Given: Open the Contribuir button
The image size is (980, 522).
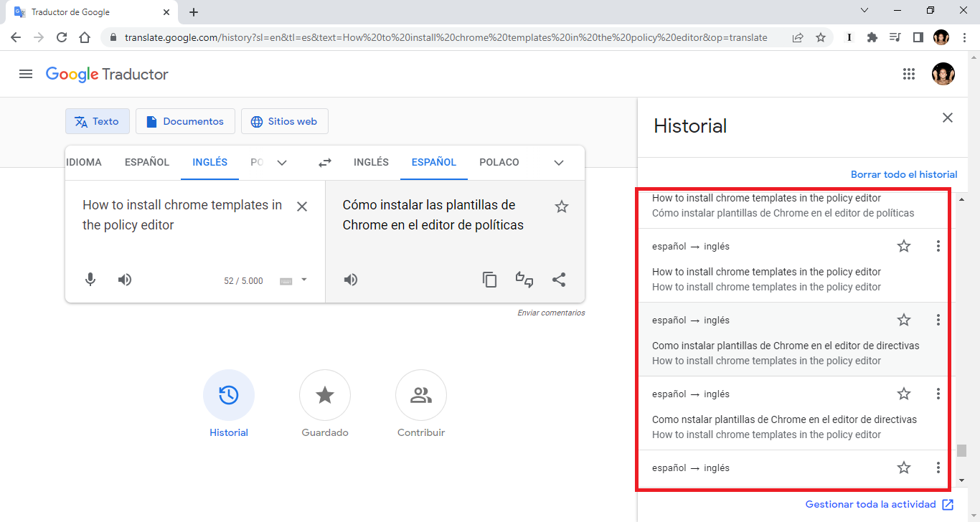Looking at the screenshot, I should click(x=421, y=395).
